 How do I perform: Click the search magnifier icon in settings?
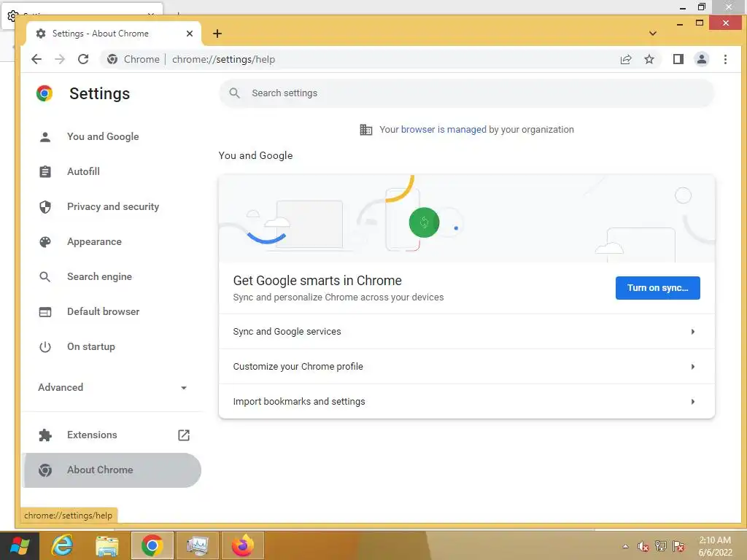234,93
